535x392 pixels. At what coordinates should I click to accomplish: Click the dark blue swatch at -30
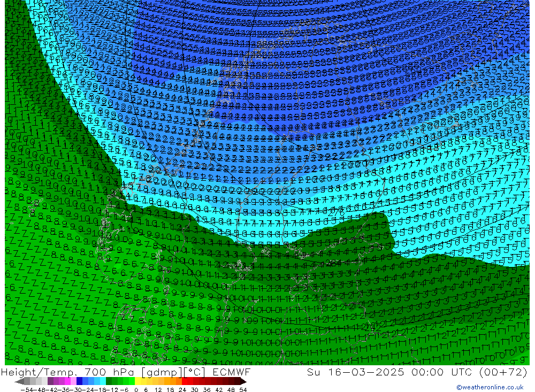[x=80, y=381]
